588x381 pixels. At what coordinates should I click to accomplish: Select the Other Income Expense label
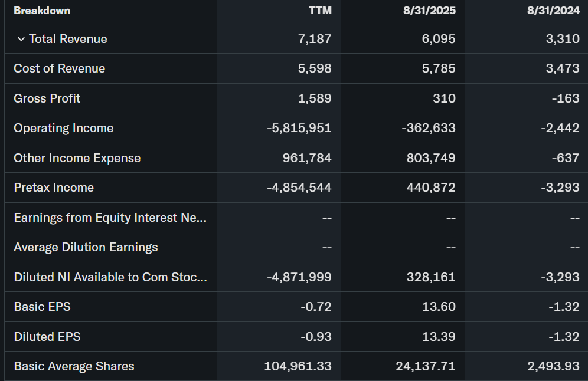(77, 158)
